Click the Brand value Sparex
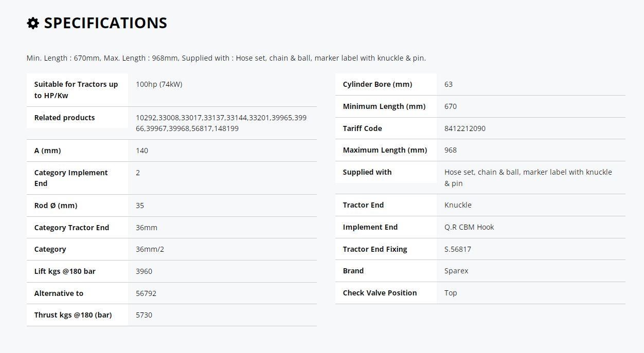The height and width of the screenshot is (353, 644). pos(456,271)
